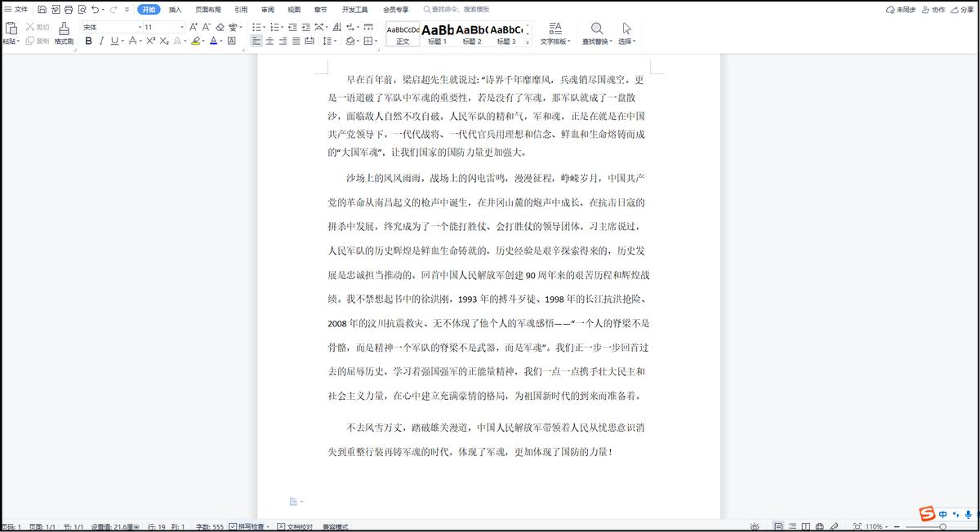Image resolution: width=980 pixels, height=532 pixels.
Task: Switch to the 插入 ribbon tab
Action: pos(175,10)
